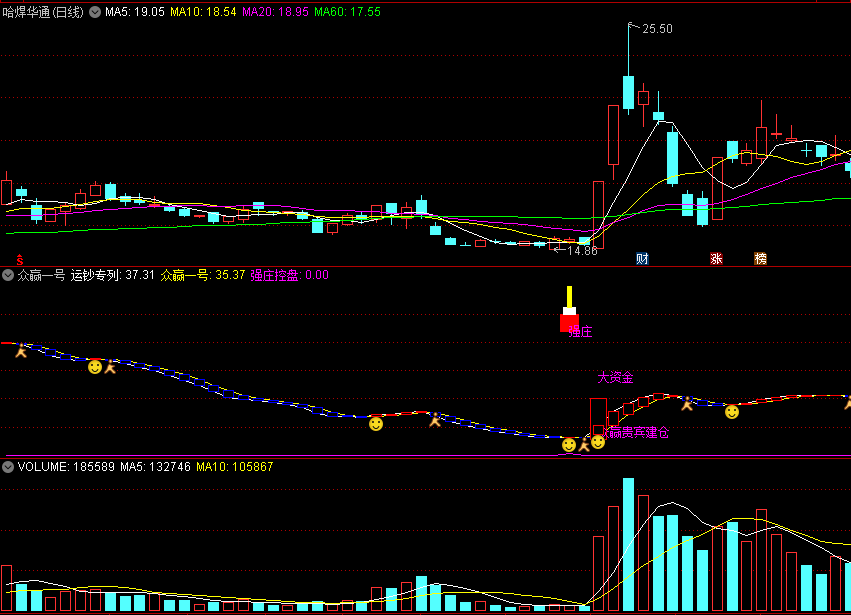Open the VOLUME panel dropdown arrow
Viewport: 851px width, 615px height.
(x=8, y=467)
